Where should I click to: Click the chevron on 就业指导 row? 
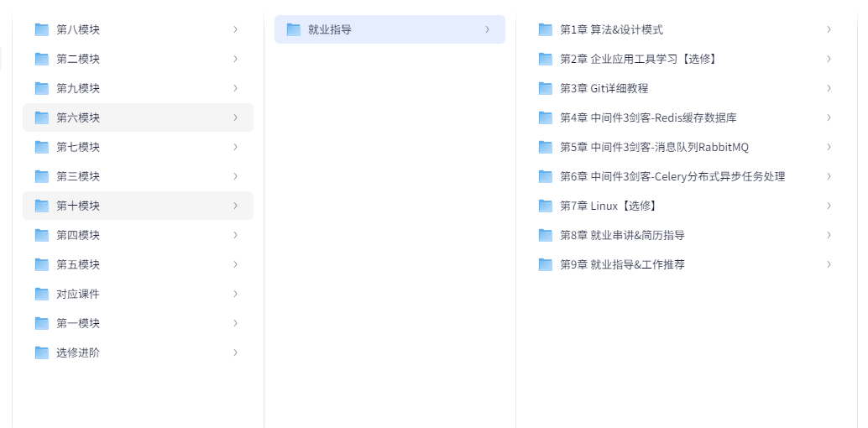[487, 29]
